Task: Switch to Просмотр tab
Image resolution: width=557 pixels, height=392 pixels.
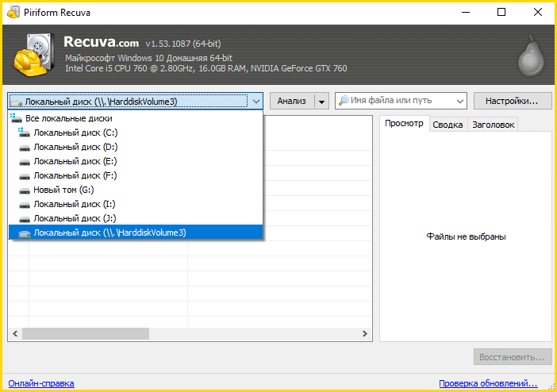Action: (404, 123)
